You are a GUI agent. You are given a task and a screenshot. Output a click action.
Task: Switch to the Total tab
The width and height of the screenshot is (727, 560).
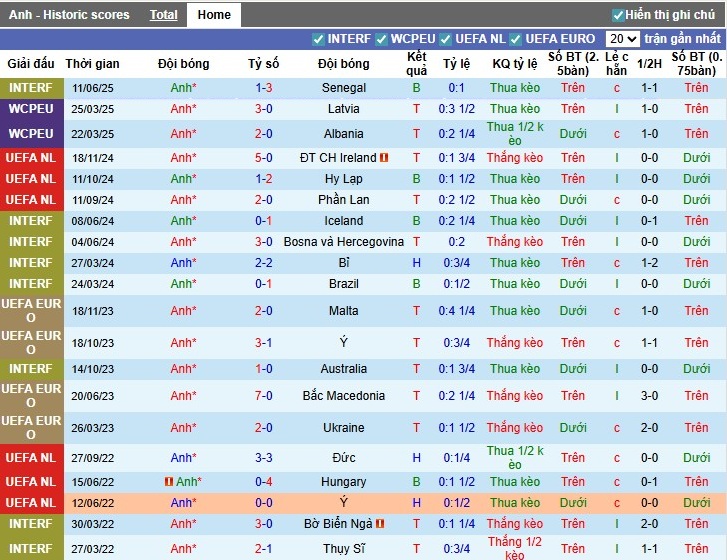click(x=164, y=15)
